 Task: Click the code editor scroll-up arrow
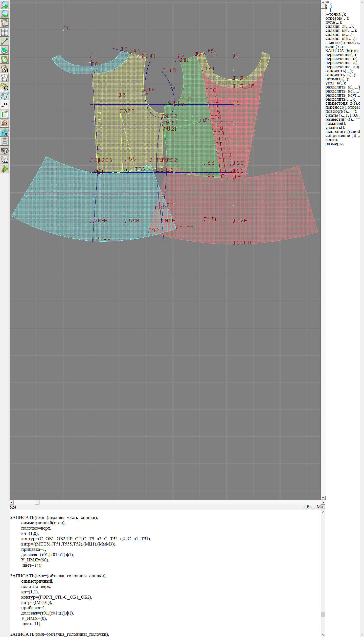[323, 512]
